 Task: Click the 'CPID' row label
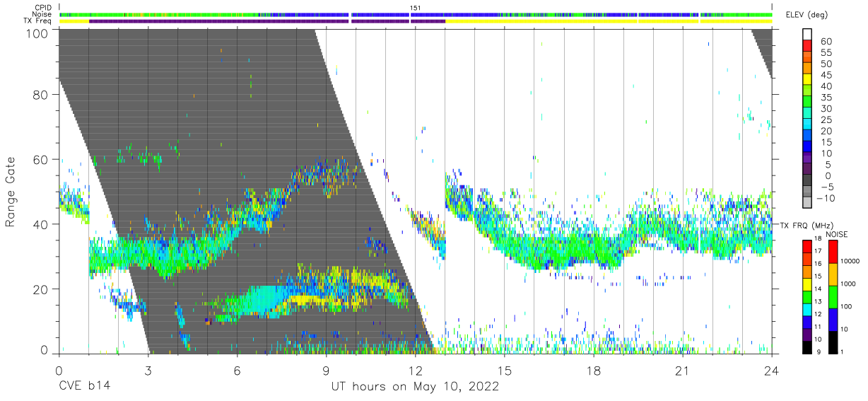42,8
